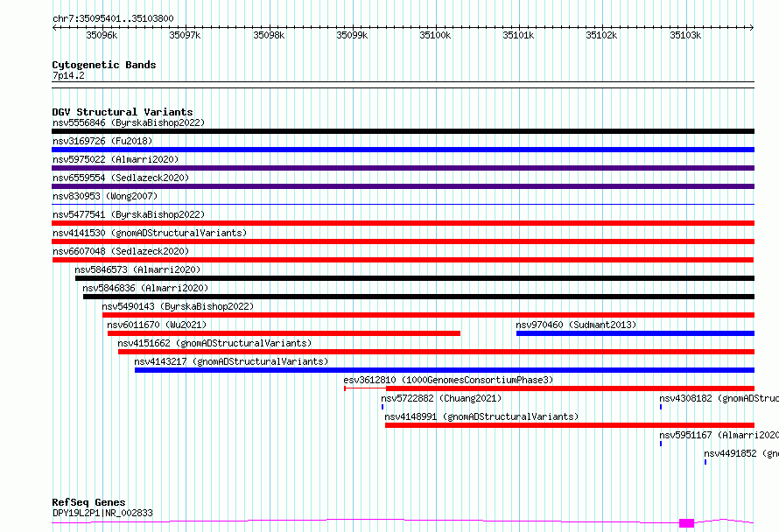This screenshot has width=779, height=532.
Task: Click the small blue nsv4308182 marker
Action: (x=661, y=407)
